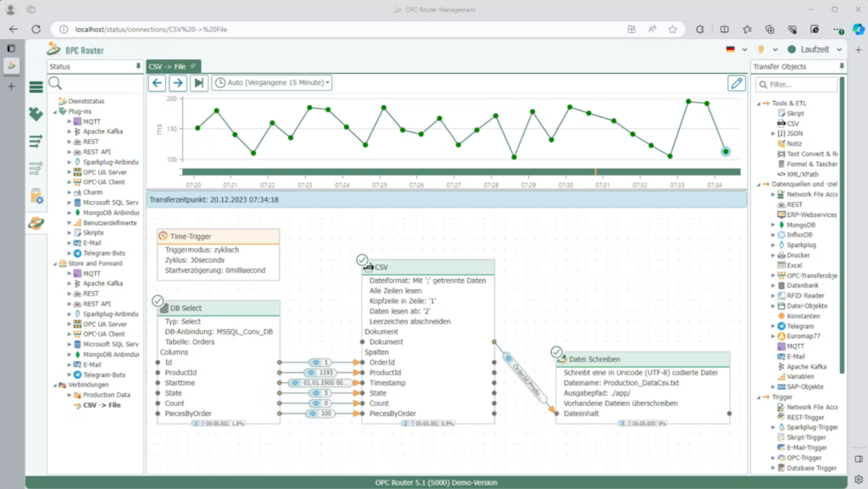Click the status panel search magnifier icon
This screenshot has width=868, height=489.
[x=55, y=84]
